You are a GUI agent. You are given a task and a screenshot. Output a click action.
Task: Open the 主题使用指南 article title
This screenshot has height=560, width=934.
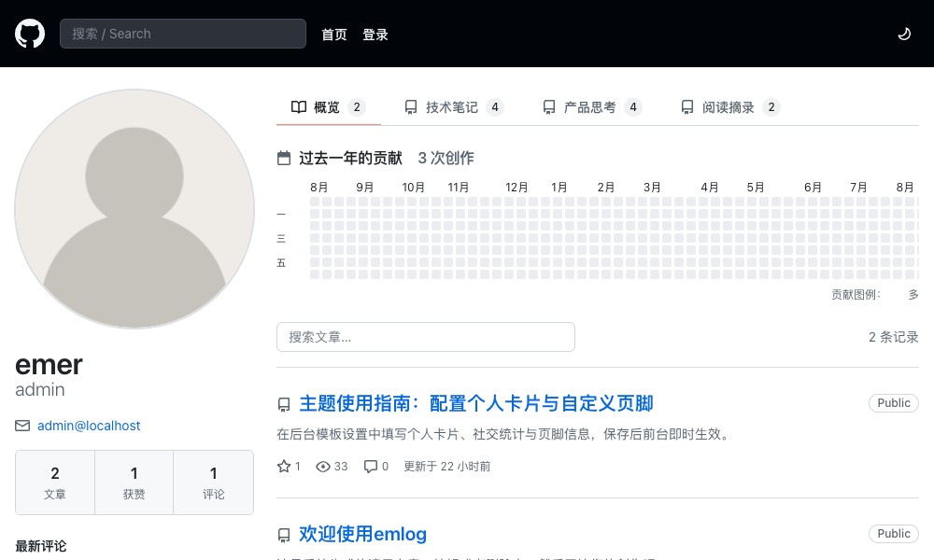coord(476,403)
